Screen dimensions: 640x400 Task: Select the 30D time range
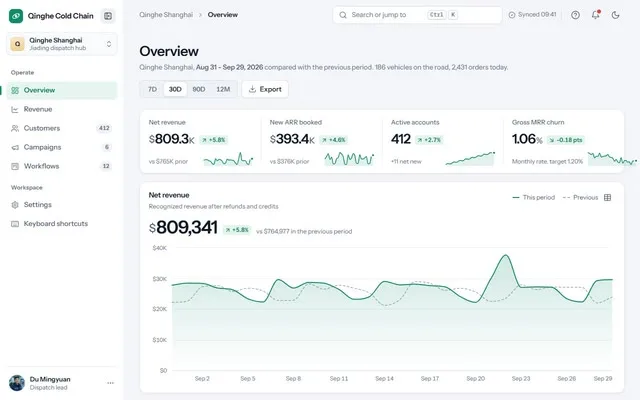point(175,89)
